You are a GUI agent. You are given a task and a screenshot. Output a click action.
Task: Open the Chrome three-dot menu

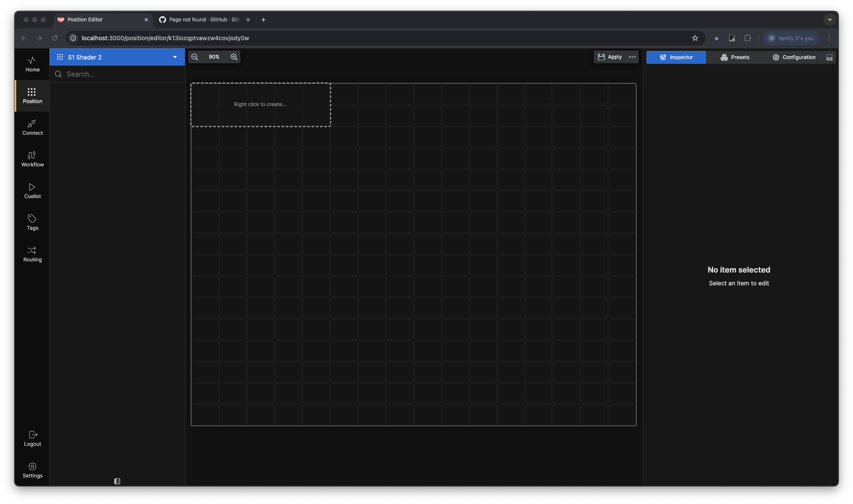coord(829,38)
